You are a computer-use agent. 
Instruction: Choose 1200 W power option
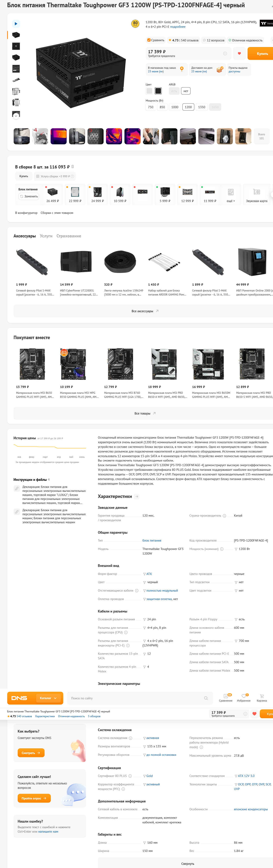pos(188,107)
